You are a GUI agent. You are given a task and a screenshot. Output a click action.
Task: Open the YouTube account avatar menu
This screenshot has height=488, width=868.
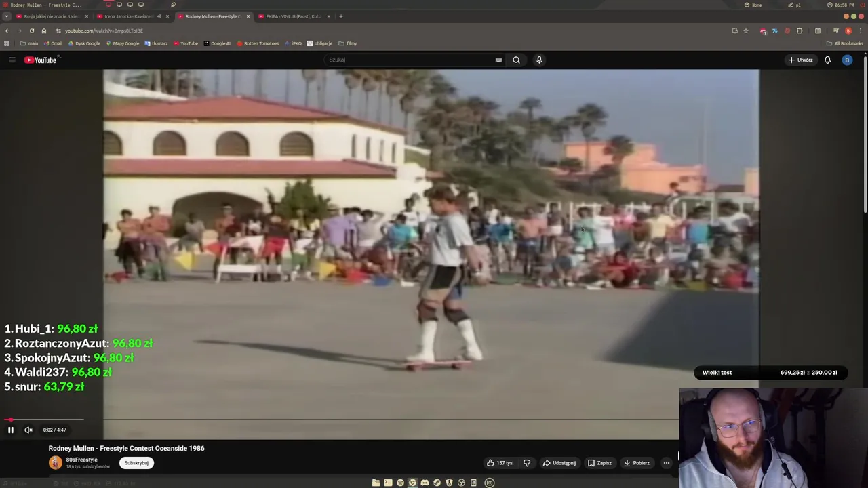846,60
